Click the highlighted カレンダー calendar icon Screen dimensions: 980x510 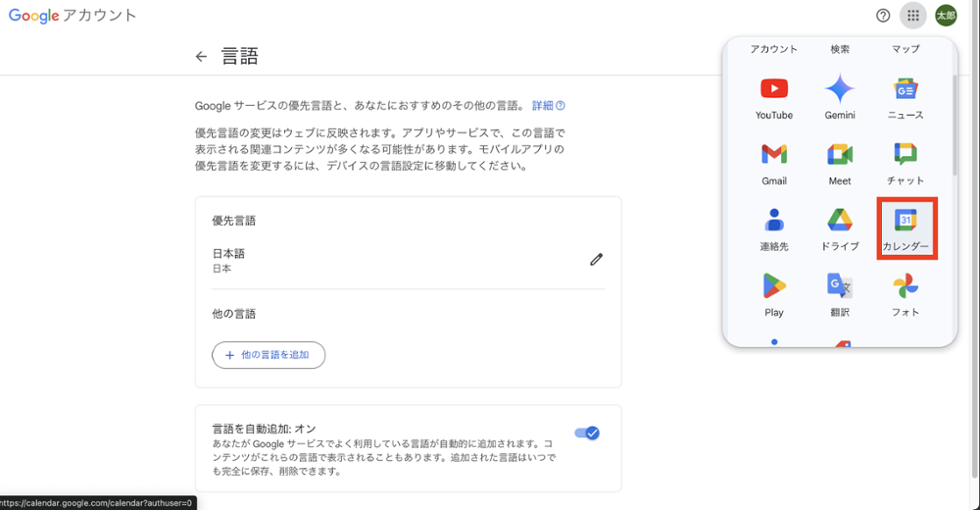click(x=906, y=227)
